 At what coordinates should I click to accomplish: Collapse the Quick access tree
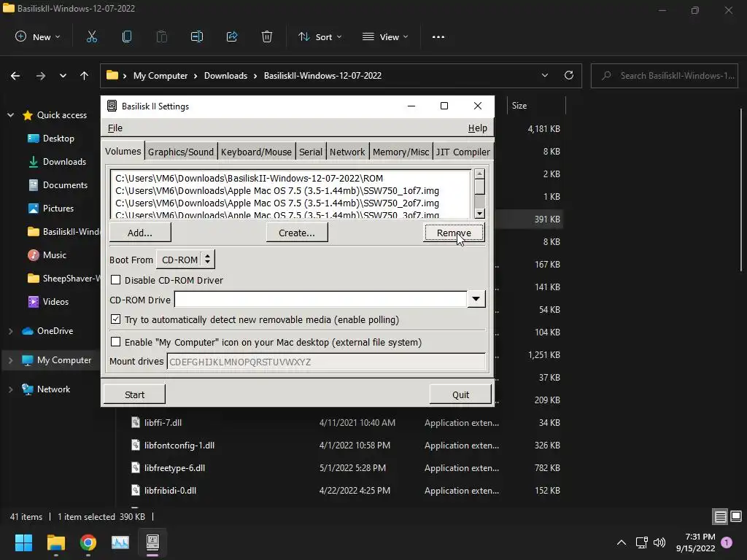coord(10,114)
